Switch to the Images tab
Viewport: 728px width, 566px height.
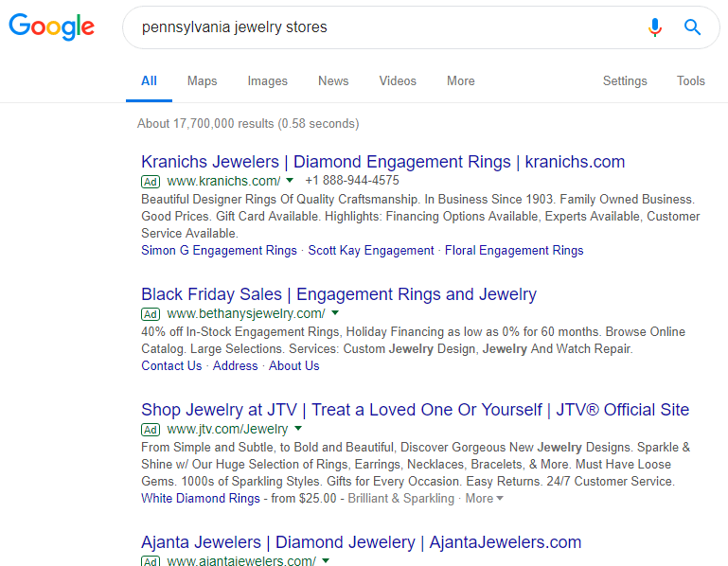(x=267, y=80)
